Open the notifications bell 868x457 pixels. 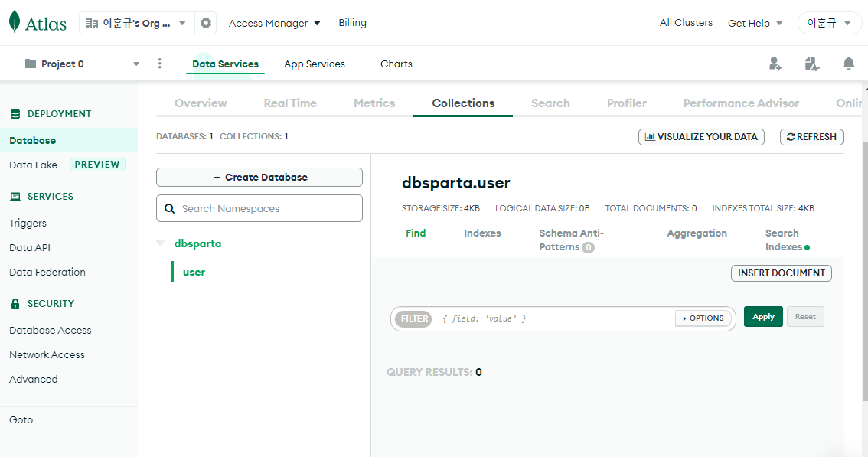(x=848, y=64)
